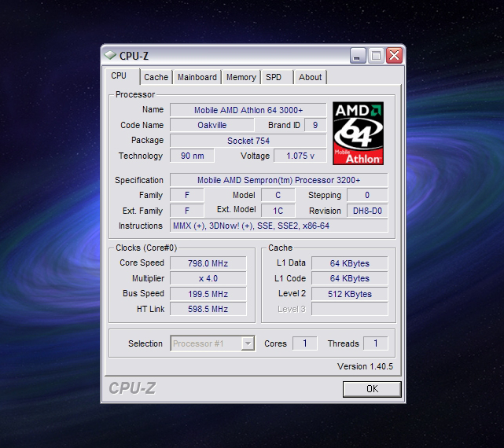Viewport: 504px width, 448px height.
Task: Confirm with the OK button
Action: coord(372,389)
